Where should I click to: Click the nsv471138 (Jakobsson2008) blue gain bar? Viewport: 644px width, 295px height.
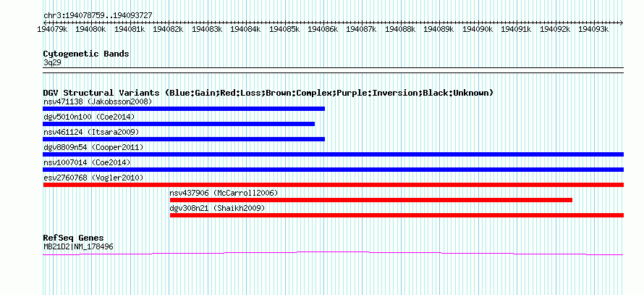(184, 109)
